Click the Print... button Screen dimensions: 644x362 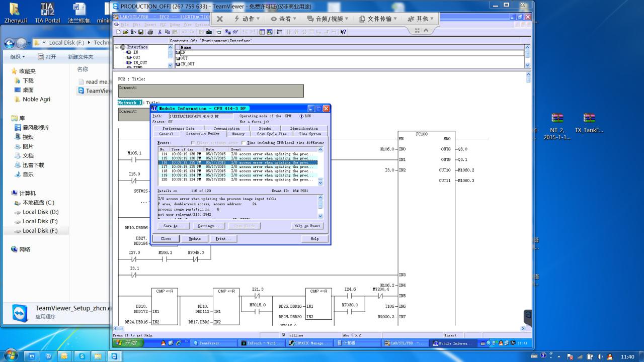click(223, 239)
